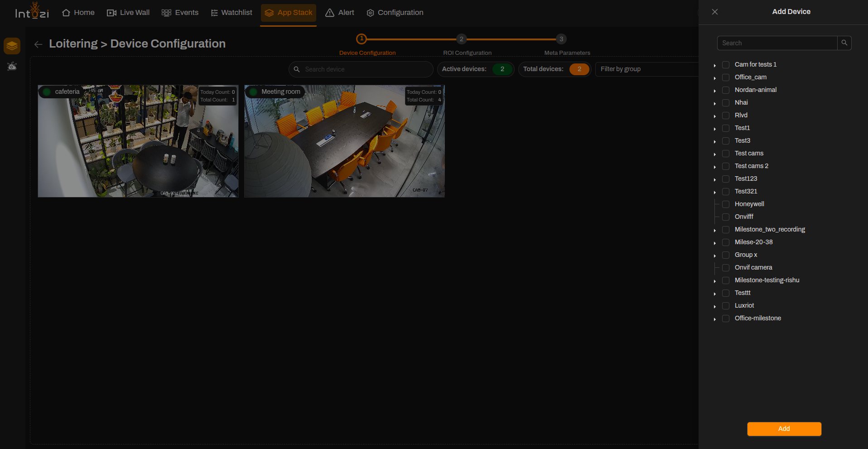Expand the Office-milestone group

pyautogui.click(x=715, y=319)
